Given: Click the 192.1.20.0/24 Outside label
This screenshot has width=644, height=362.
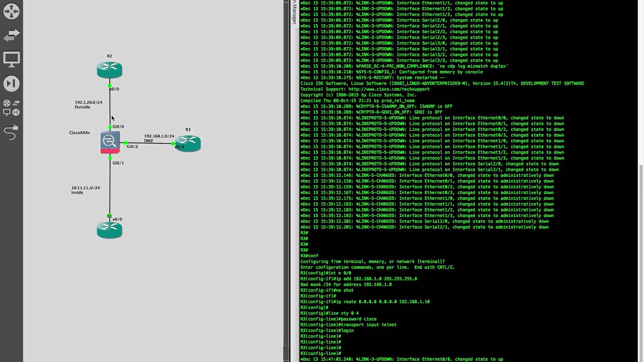Looking at the screenshot, I should tap(88, 105).
